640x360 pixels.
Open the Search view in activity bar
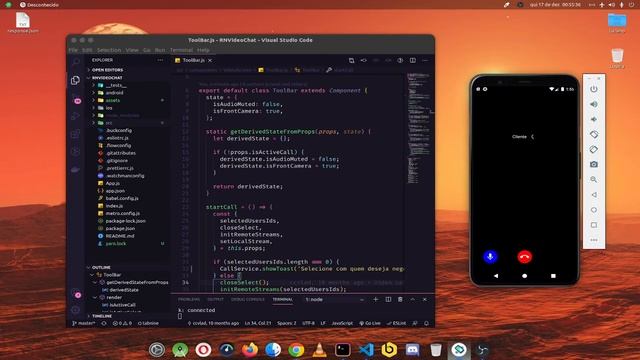[76, 62]
